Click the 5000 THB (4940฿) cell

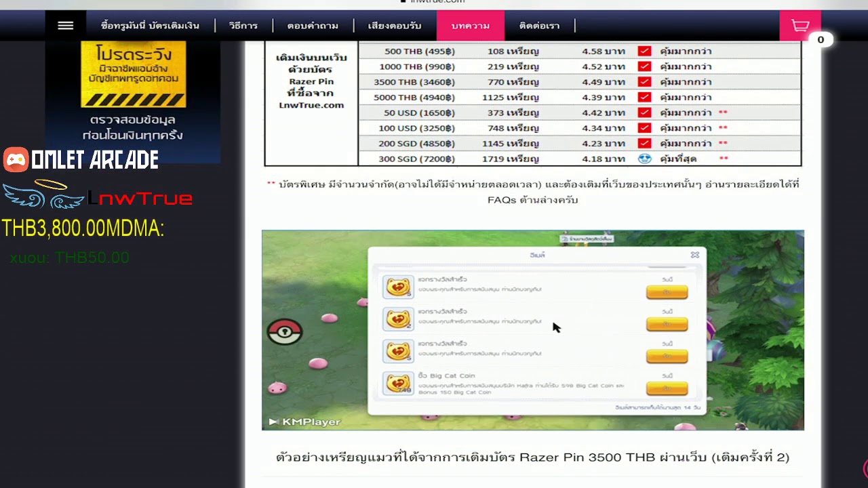(x=414, y=98)
